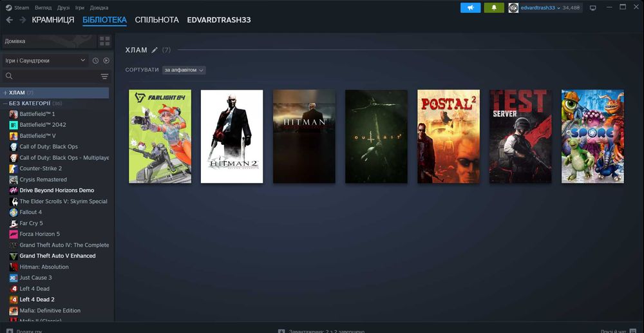
Task: Collapse the БЕЗ КАТЕГОРІЇ section
Action: (5, 104)
